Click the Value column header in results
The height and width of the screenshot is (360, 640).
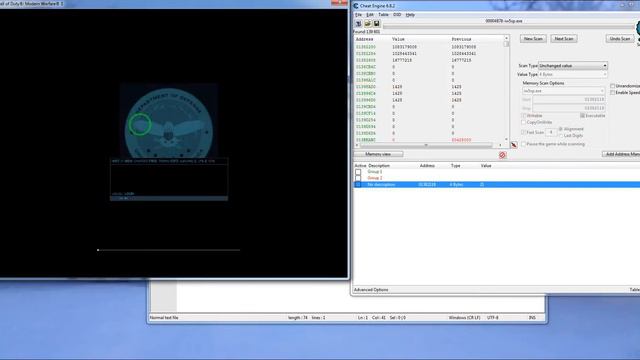pos(398,39)
